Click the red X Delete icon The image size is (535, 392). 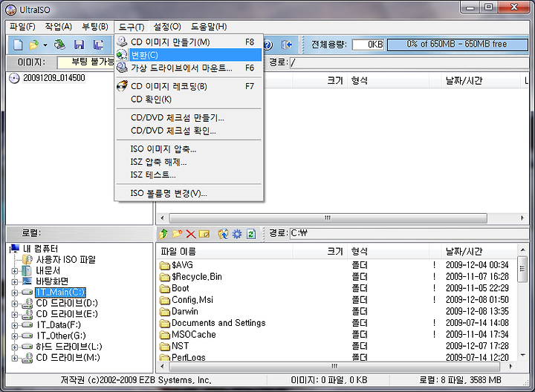(191, 234)
